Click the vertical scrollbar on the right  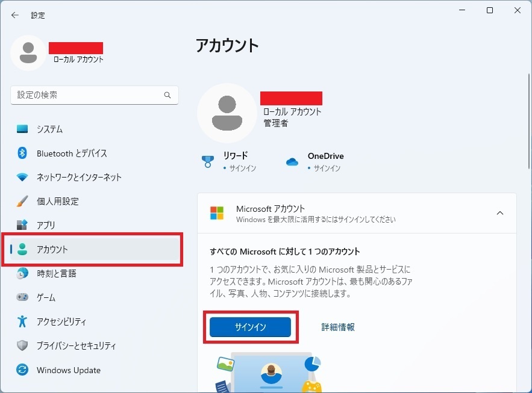pos(529,121)
